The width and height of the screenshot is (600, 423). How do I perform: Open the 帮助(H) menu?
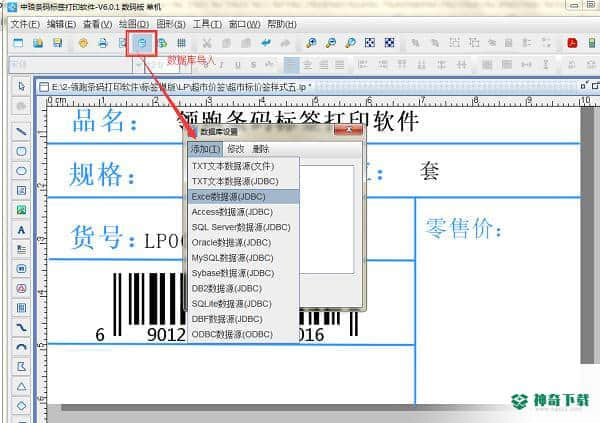click(282, 24)
